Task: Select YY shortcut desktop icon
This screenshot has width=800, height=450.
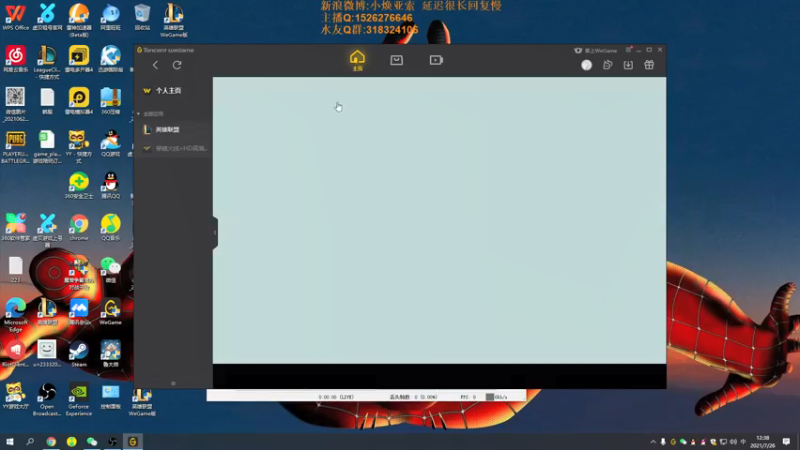Action: (x=79, y=147)
